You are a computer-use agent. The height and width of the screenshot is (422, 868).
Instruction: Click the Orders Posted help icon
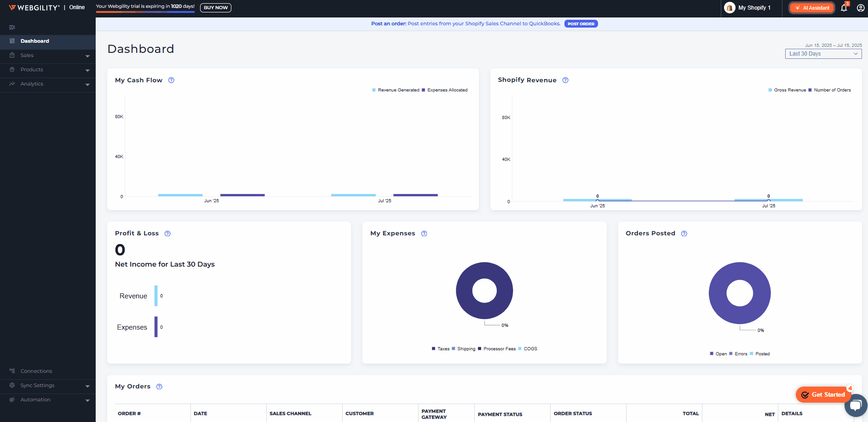pyautogui.click(x=684, y=234)
